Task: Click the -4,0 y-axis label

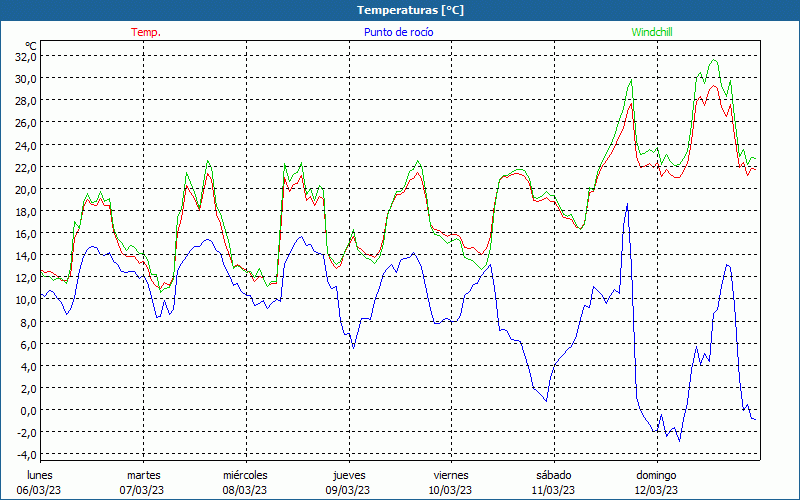Action: click(27, 455)
